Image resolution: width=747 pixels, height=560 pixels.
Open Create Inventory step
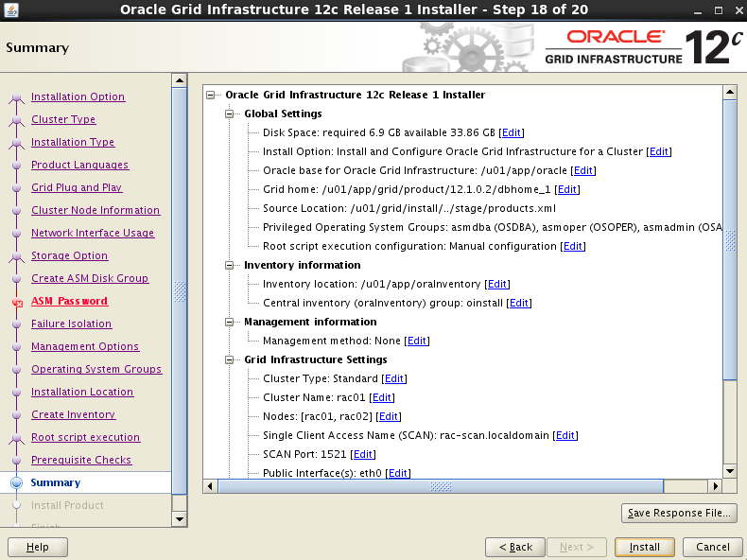[74, 414]
